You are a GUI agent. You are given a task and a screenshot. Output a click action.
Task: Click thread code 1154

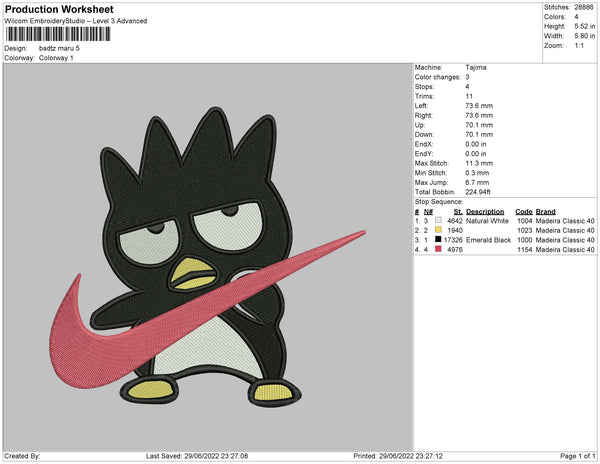click(x=525, y=249)
